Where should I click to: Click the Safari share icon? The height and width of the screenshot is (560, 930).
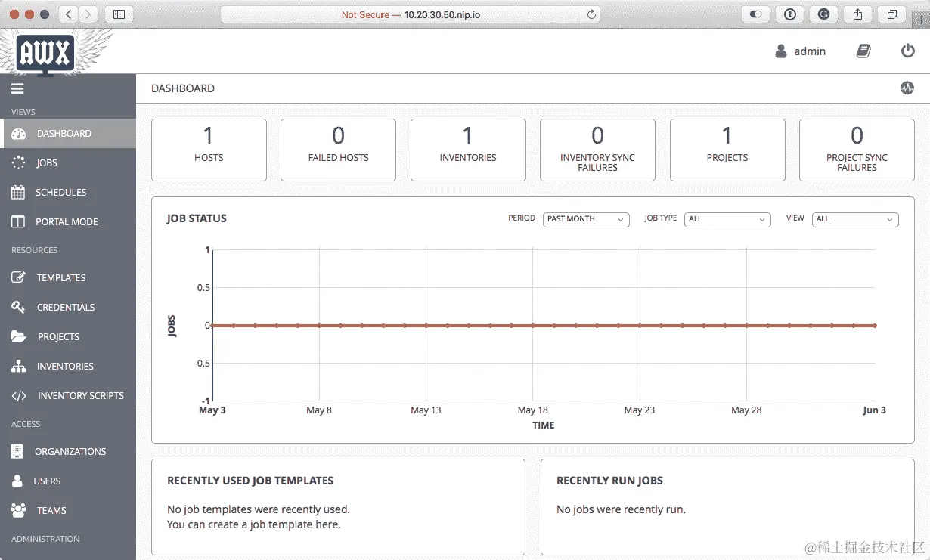point(857,14)
